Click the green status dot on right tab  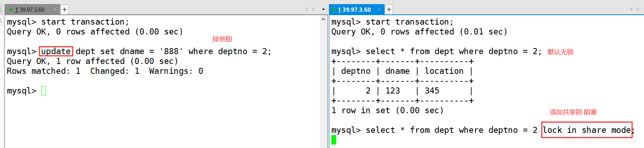tap(334, 10)
